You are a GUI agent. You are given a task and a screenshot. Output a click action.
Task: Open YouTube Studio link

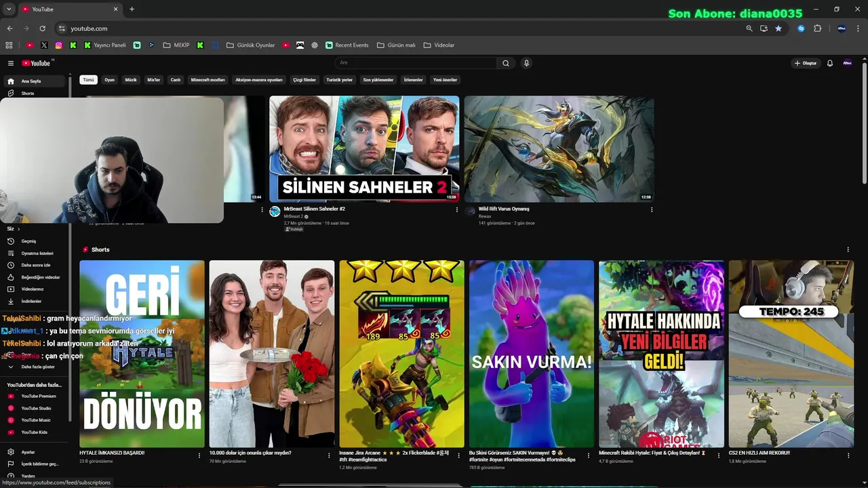[36, 408]
